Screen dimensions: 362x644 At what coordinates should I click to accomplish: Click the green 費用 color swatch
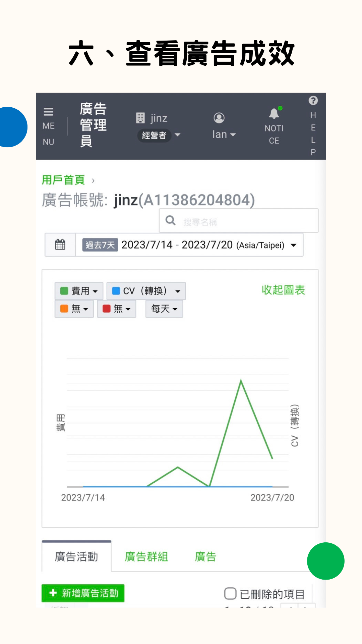tap(64, 291)
